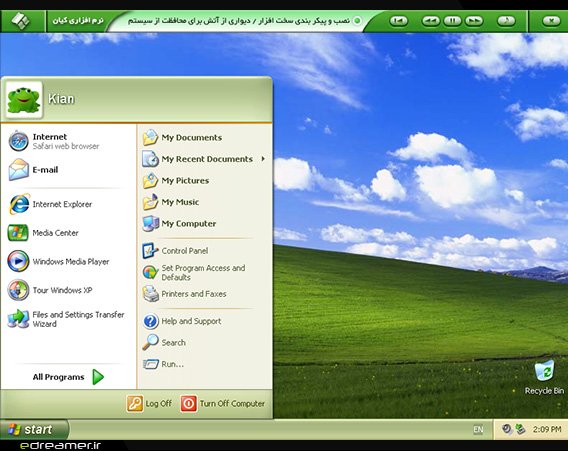Open Media Center icon
The image size is (568, 451).
[x=18, y=233]
